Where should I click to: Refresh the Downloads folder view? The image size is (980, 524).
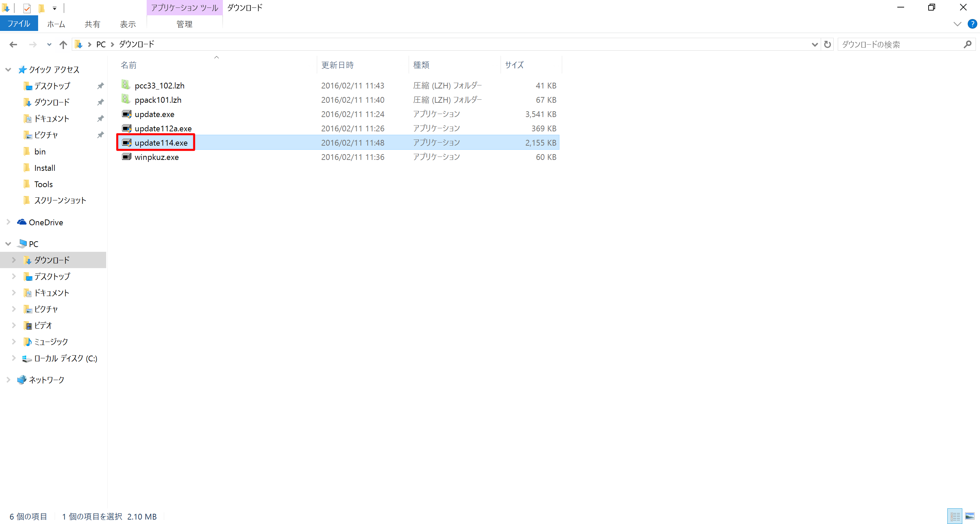pos(827,45)
